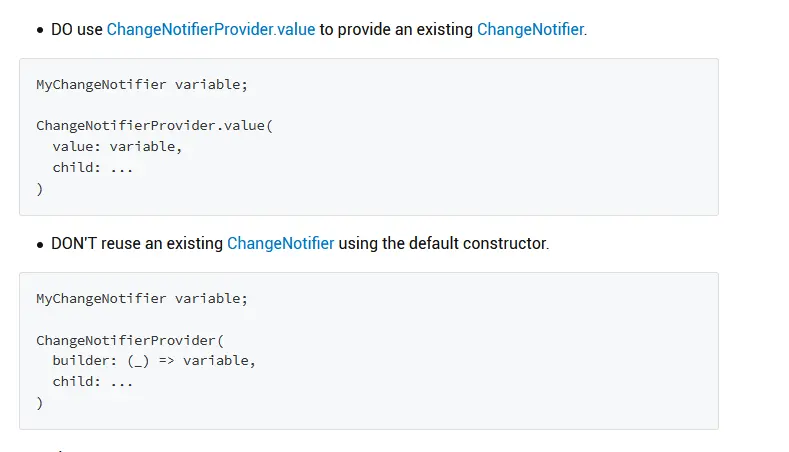Click the text 'using the default constructor'

442,244
